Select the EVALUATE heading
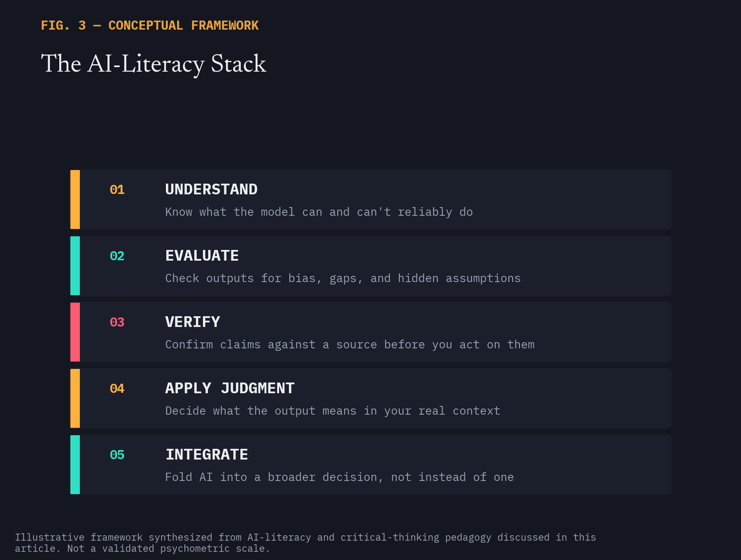Image resolution: width=741 pixels, height=560 pixels. [x=202, y=256]
